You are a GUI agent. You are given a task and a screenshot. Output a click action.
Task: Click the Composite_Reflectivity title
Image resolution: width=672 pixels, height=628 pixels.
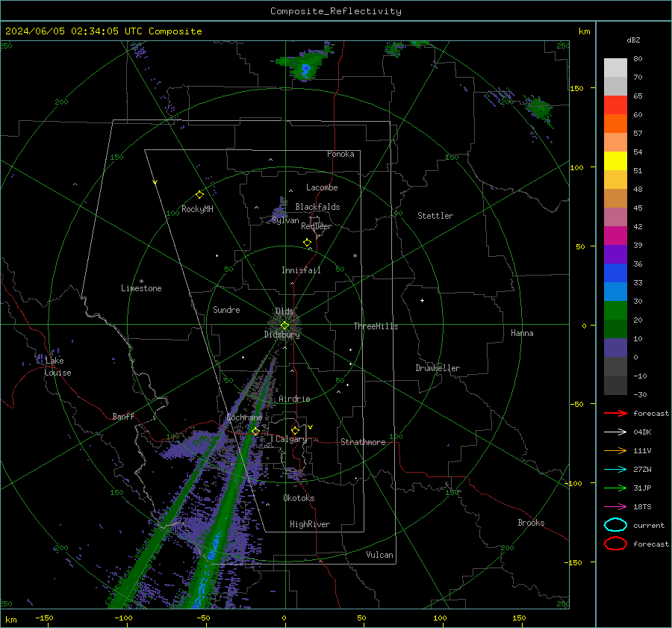pos(336,11)
